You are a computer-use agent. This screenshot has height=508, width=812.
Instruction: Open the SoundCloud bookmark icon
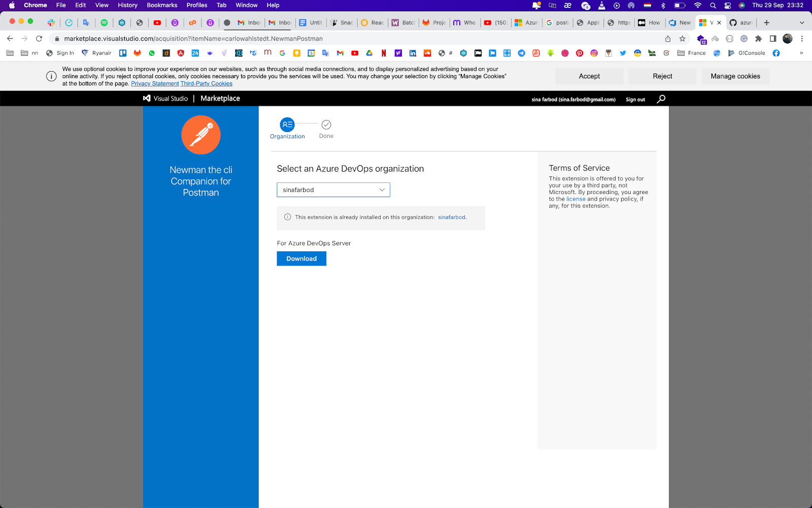(x=427, y=53)
